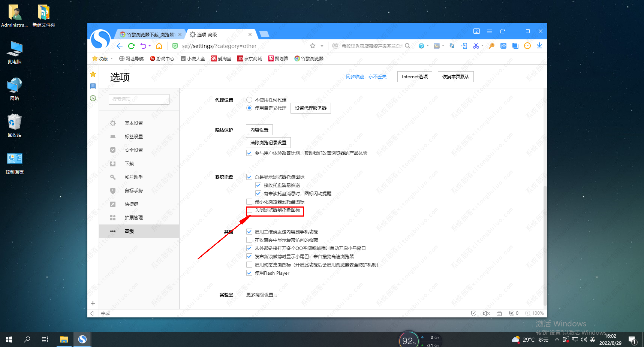Open new tab button
644x347 pixels.
tap(264, 34)
